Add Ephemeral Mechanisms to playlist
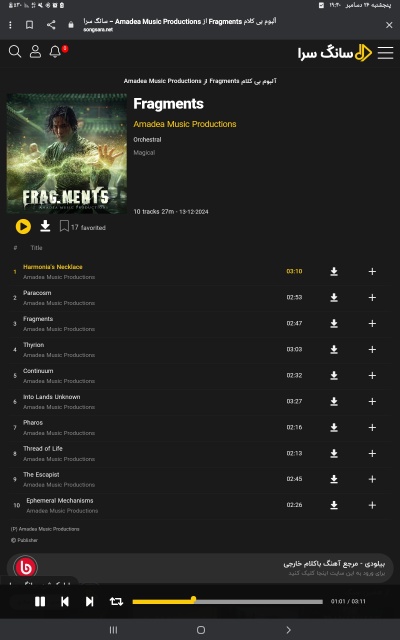 (372, 505)
